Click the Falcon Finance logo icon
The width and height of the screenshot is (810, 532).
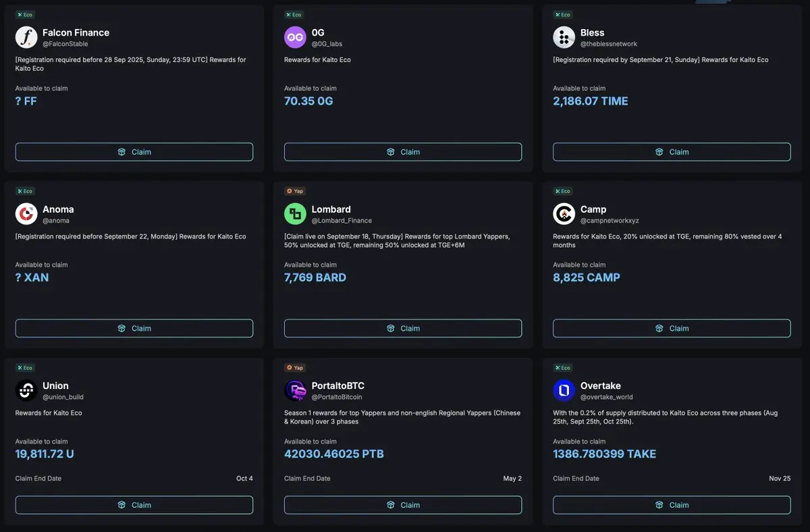26,37
